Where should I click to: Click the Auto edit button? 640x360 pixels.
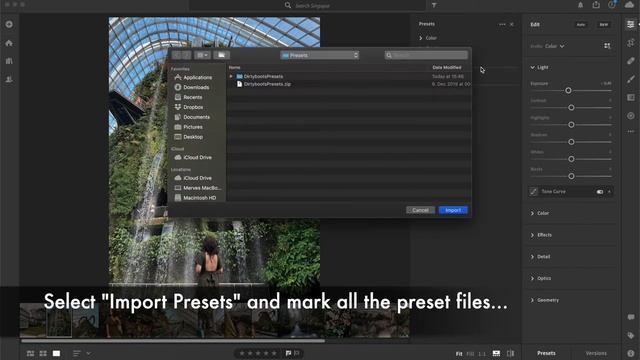click(581, 24)
